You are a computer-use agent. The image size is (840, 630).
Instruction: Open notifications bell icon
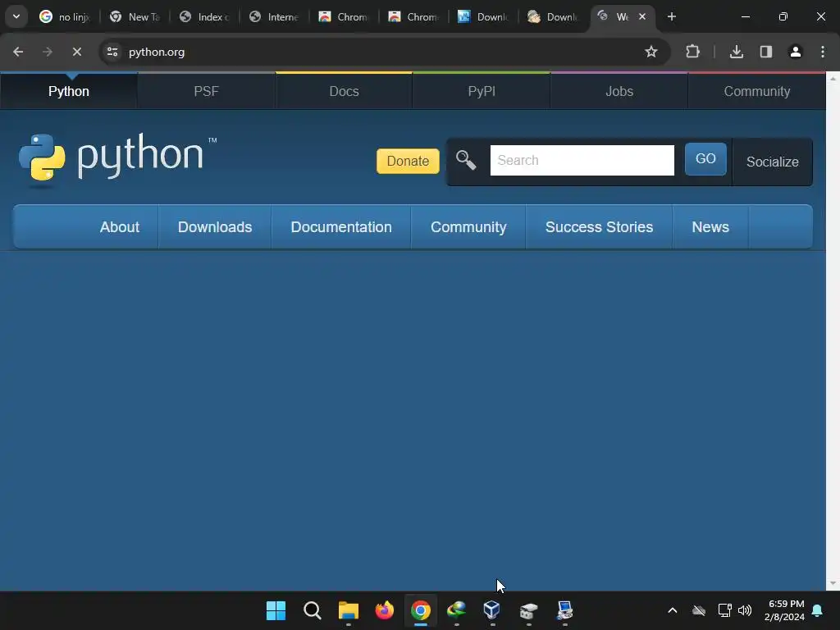(x=818, y=610)
